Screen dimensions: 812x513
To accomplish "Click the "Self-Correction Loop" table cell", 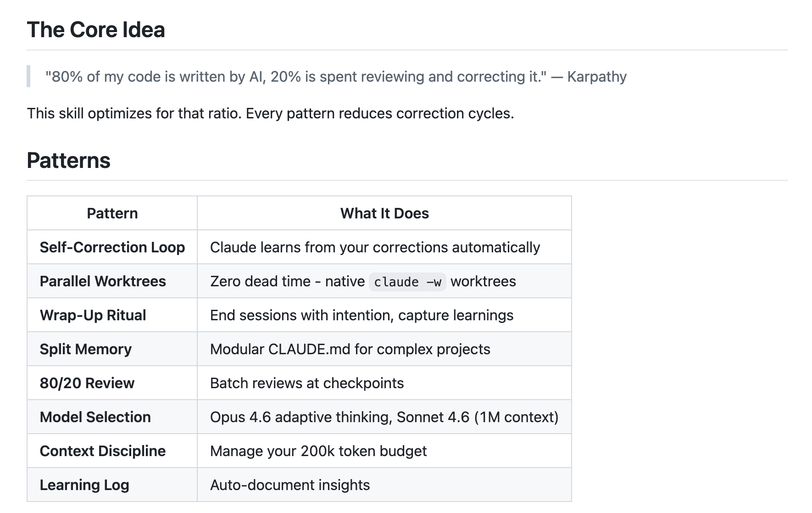I will click(112, 247).
